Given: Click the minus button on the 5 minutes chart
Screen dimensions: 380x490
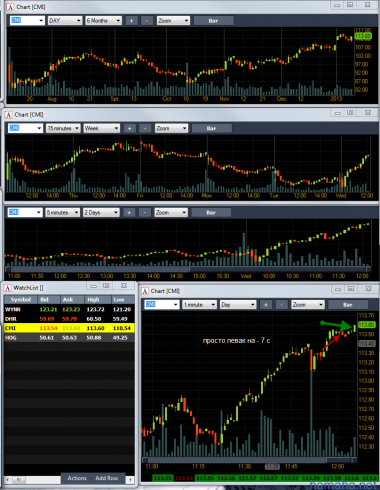Looking at the screenshot, I should pyautogui.click(x=144, y=213).
